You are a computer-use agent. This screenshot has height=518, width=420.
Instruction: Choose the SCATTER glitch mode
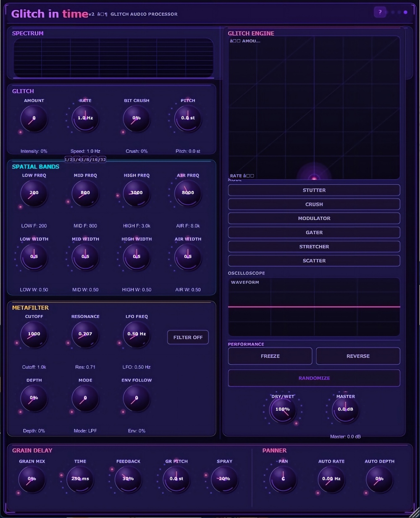pos(314,261)
